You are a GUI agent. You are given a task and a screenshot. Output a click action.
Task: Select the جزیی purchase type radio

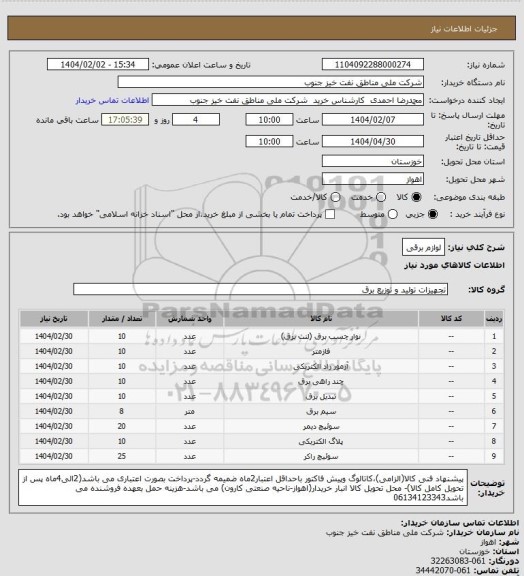click(x=433, y=214)
